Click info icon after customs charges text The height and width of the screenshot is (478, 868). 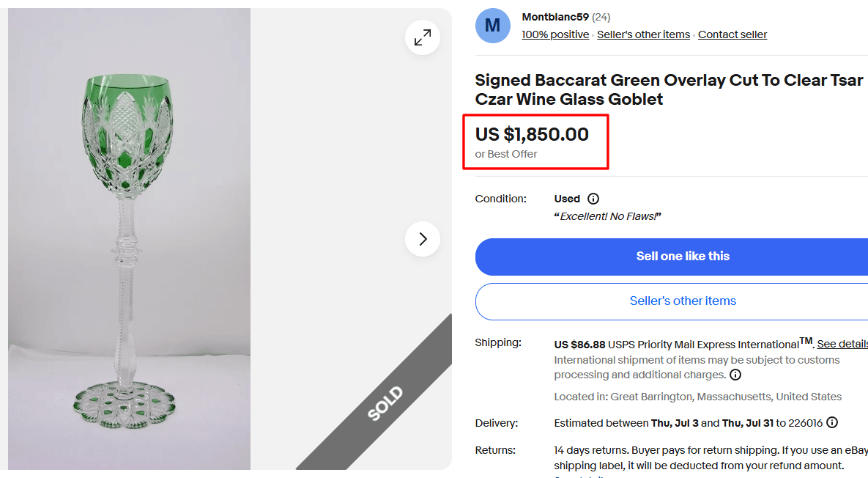point(735,375)
